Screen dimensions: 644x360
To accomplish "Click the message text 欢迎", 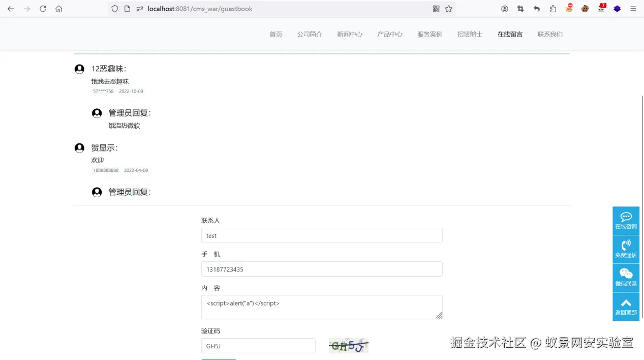I will click(98, 160).
